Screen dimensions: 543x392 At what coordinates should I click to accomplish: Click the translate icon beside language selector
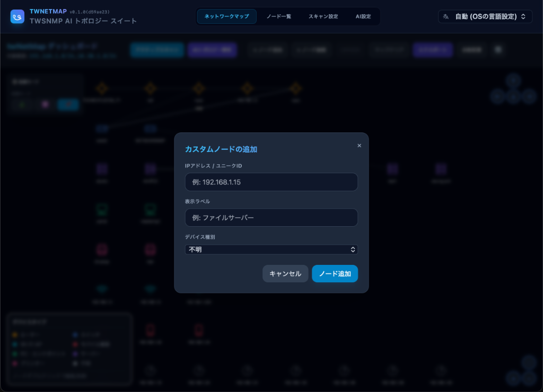pos(445,16)
